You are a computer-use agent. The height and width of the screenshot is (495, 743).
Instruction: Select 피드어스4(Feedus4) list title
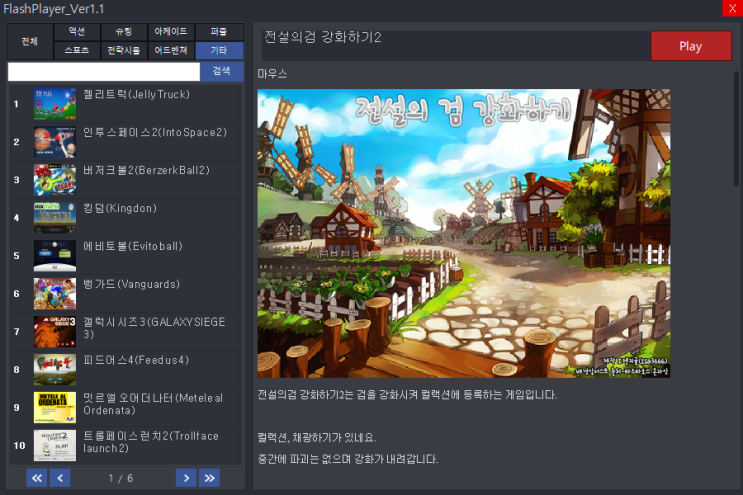136,360
